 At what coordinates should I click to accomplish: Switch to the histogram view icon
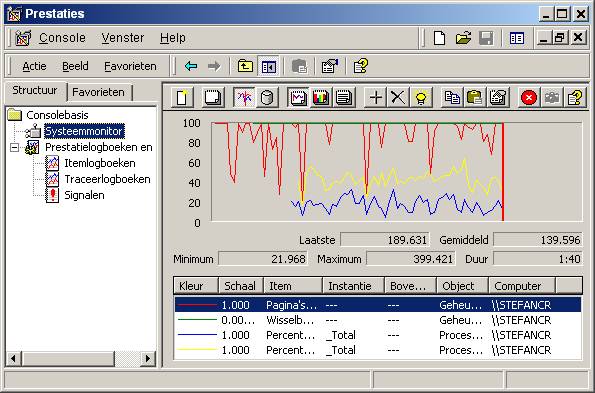click(321, 98)
